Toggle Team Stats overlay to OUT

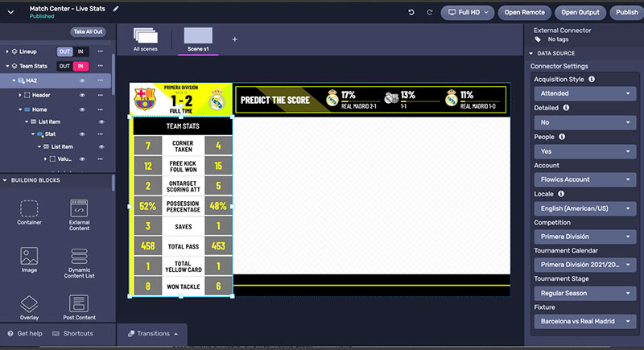(x=64, y=66)
